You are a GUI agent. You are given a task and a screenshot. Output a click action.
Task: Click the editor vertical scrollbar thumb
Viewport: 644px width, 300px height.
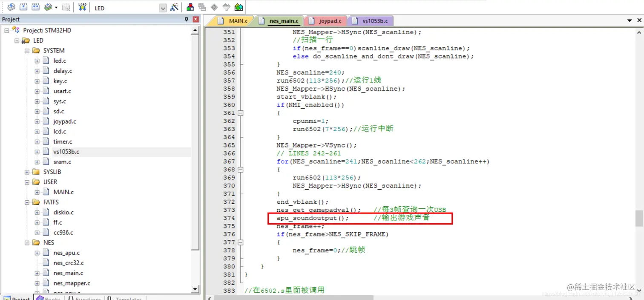click(639, 218)
